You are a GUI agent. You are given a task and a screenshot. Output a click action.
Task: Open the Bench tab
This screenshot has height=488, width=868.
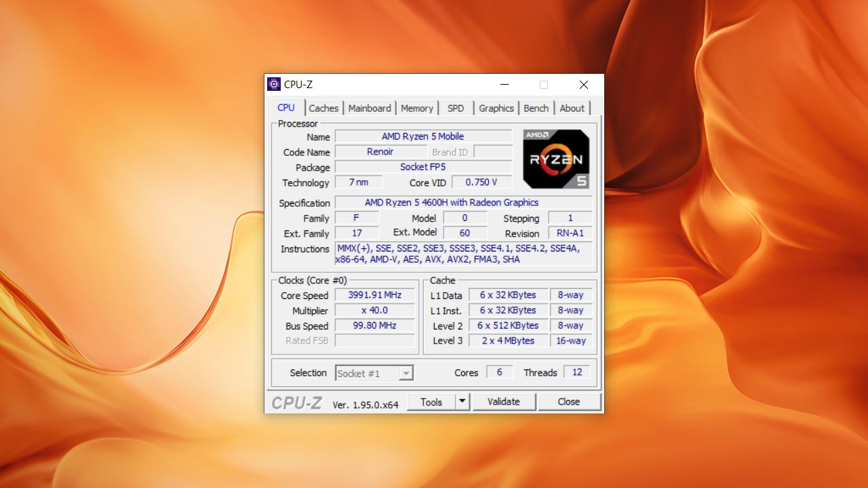(x=536, y=108)
